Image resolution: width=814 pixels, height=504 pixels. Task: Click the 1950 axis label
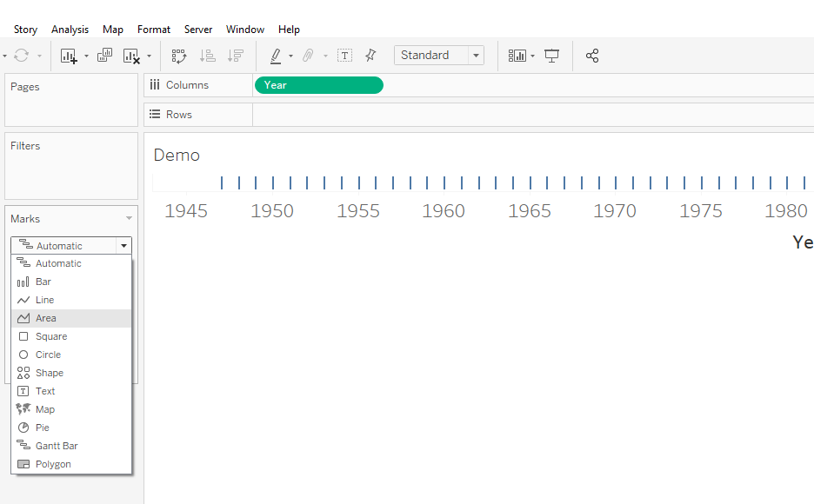click(x=272, y=211)
